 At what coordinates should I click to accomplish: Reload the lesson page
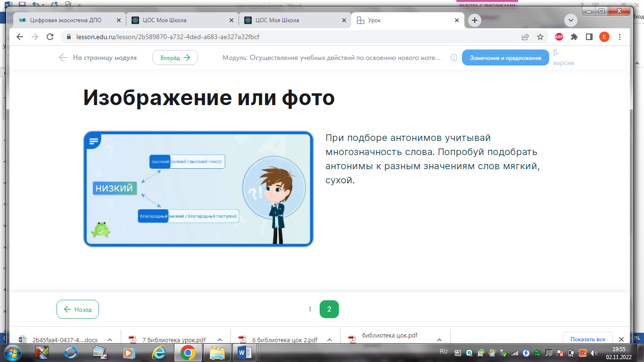[x=50, y=37]
